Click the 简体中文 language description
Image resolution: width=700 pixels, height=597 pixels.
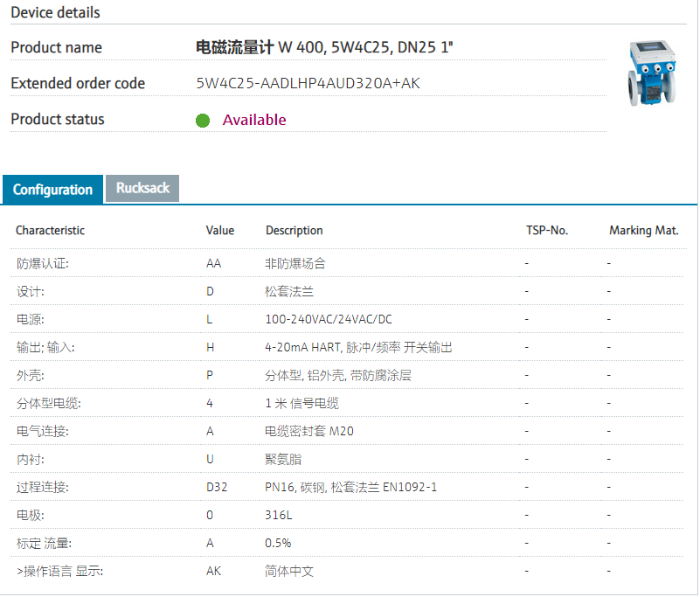pyautogui.click(x=288, y=571)
